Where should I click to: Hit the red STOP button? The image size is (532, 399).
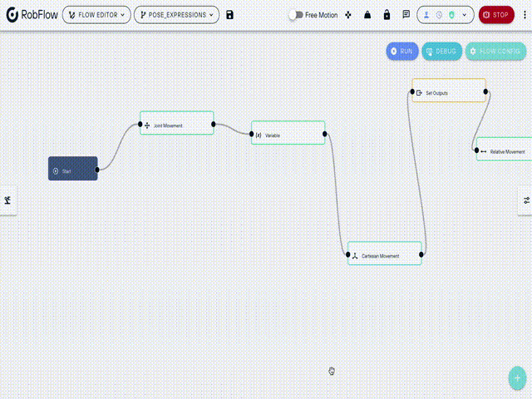[x=496, y=15]
